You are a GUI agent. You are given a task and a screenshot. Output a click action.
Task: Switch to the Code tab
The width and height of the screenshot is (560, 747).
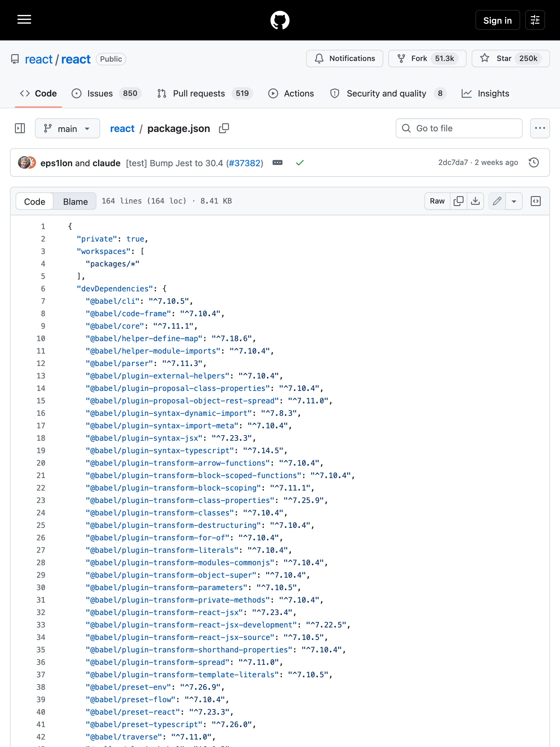pyautogui.click(x=38, y=94)
